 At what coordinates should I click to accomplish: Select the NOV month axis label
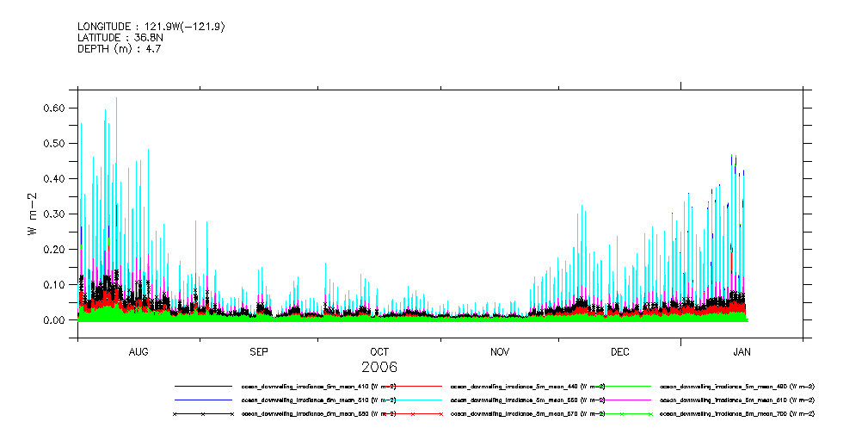point(500,352)
